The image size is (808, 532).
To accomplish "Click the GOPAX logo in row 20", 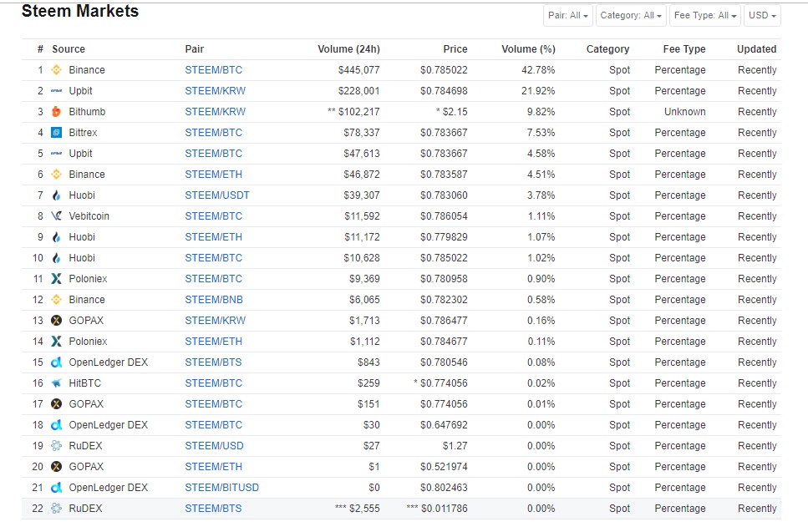I will pos(57,467).
